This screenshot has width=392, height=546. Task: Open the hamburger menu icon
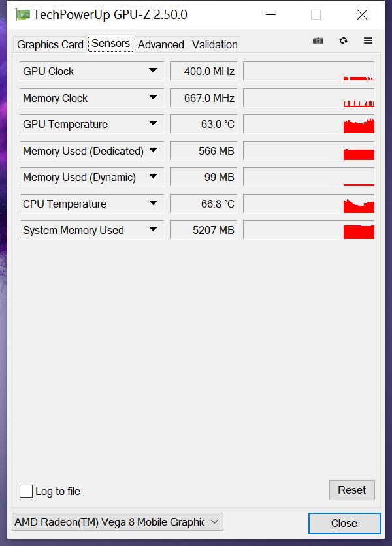click(x=368, y=40)
